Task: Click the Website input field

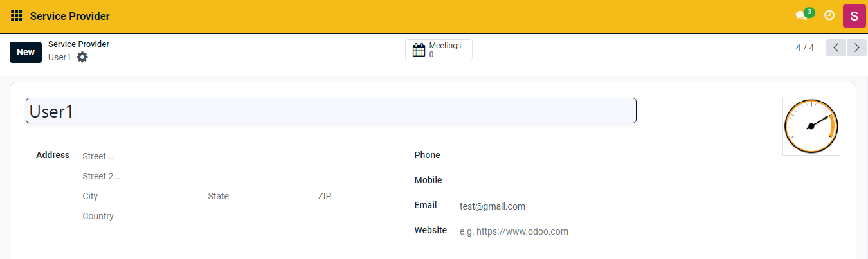Action: (579, 231)
